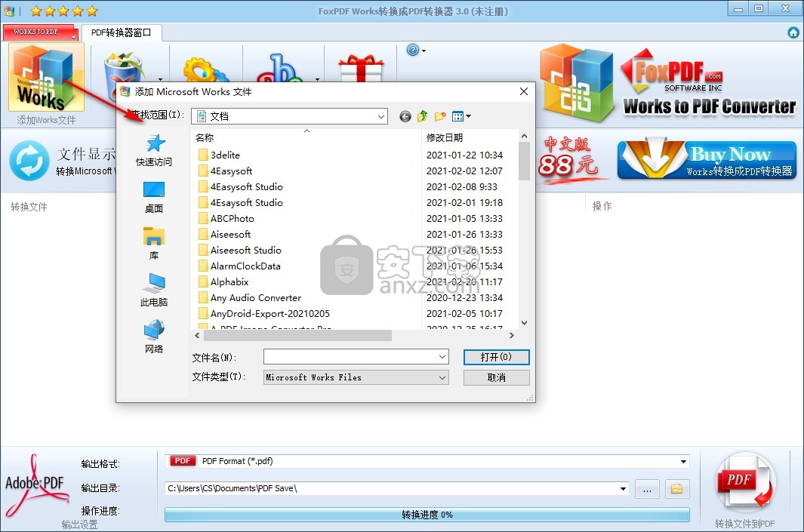Select the Any Audio Converter folder

tap(250, 298)
